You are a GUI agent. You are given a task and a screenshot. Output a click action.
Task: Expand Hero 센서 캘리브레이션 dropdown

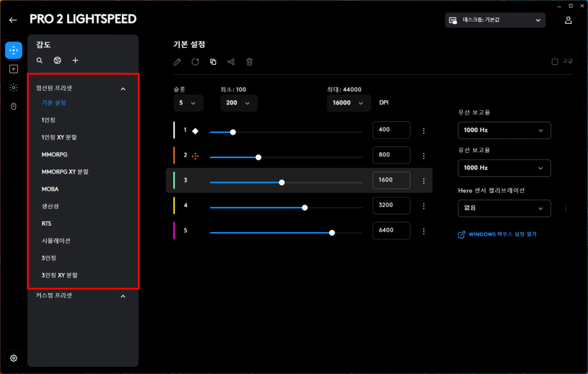[x=504, y=208]
